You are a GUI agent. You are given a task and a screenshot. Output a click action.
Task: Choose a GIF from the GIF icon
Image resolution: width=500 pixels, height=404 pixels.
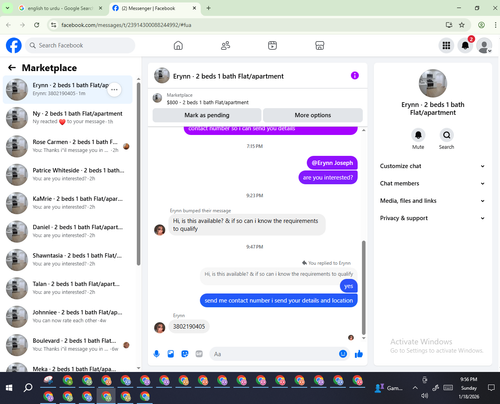pos(199,354)
